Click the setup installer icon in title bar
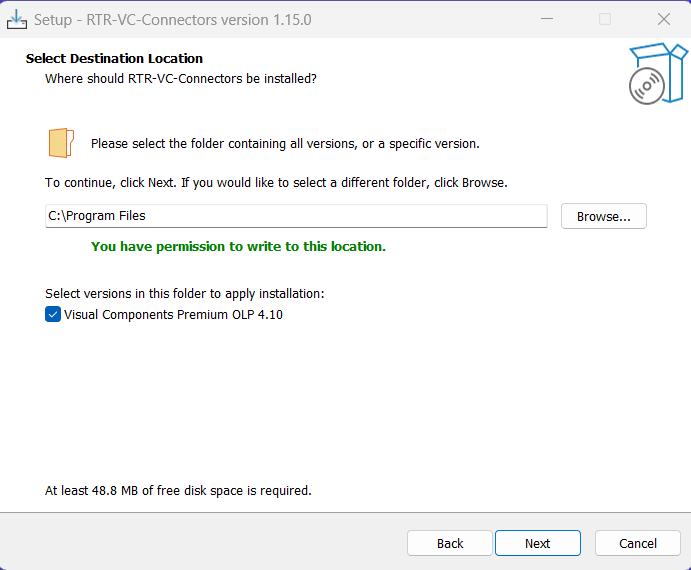Image resolution: width=691 pixels, height=570 pixels. [x=17, y=19]
